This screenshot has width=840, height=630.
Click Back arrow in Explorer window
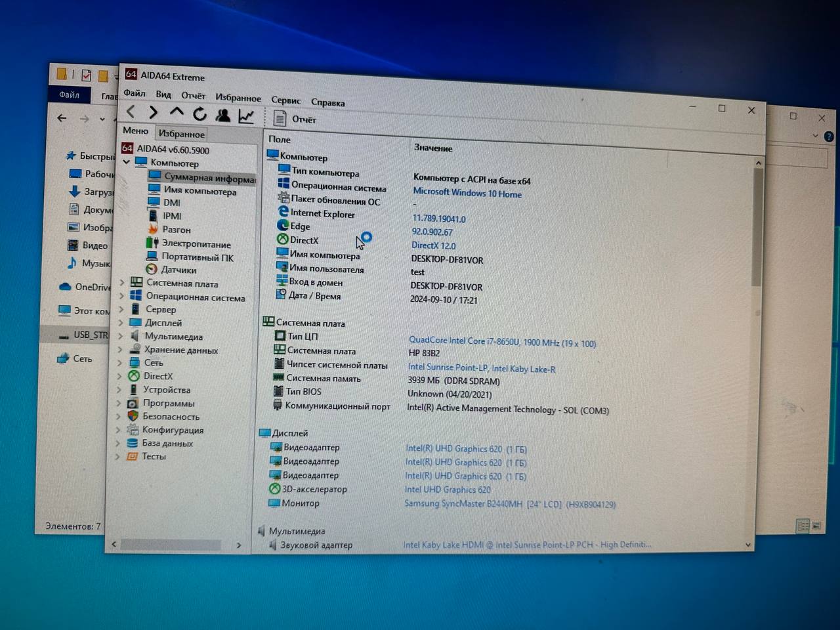pyautogui.click(x=62, y=118)
